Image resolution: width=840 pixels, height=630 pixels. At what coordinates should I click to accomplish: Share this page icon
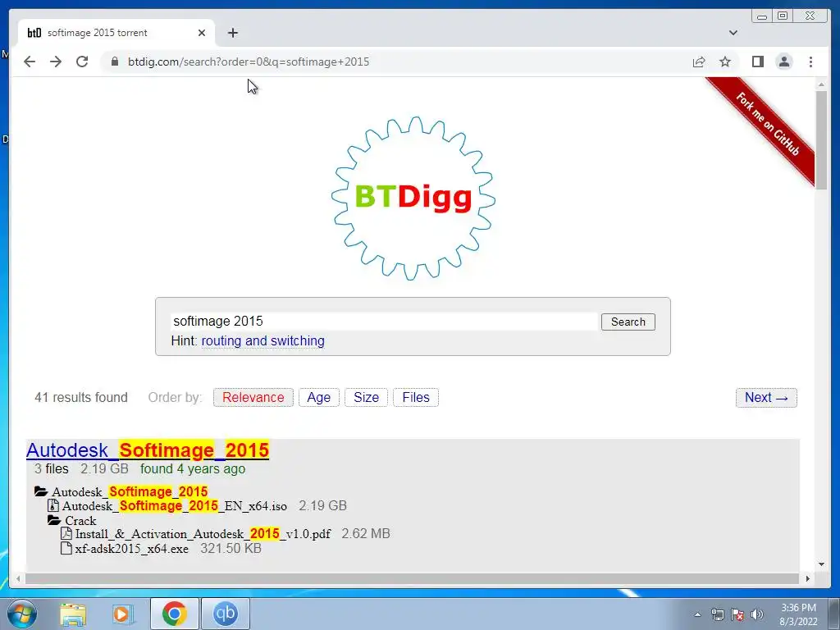click(x=699, y=62)
